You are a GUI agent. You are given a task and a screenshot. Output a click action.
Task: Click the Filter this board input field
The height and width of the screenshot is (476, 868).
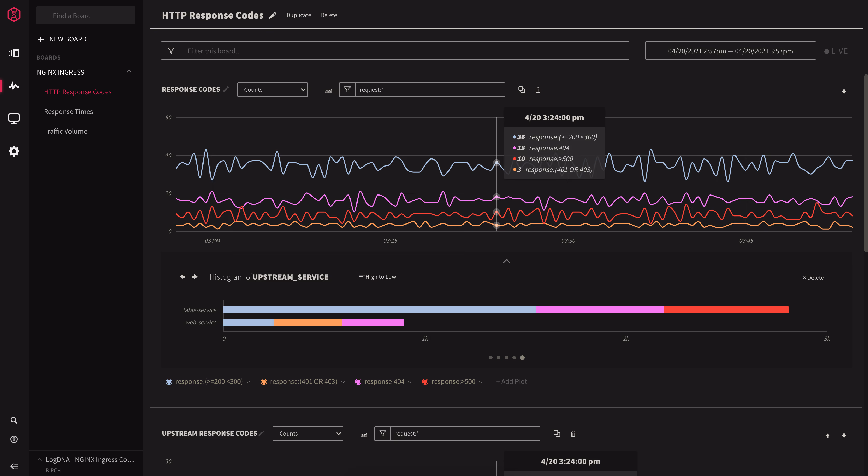pyautogui.click(x=405, y=51)
